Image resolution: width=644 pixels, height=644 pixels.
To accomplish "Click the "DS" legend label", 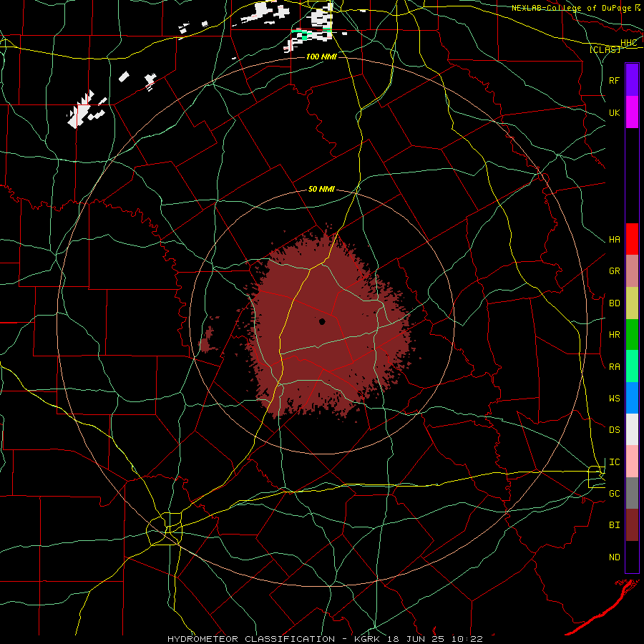I will click(615, 430).
